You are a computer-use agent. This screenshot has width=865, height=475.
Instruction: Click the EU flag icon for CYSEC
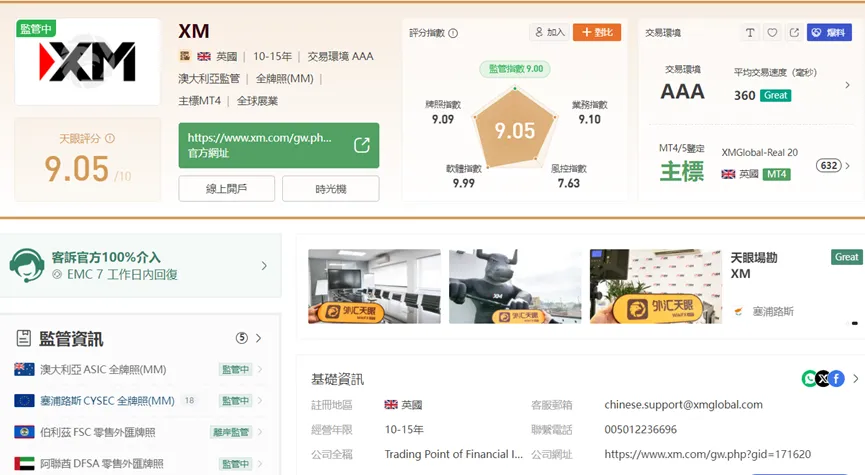pos(24,401)
